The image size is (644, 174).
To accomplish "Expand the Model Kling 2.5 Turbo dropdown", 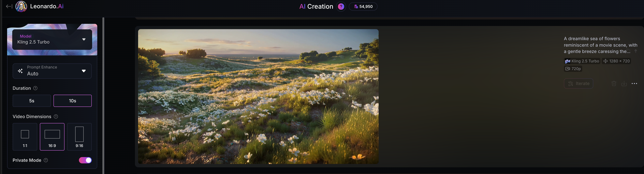I will point(52,39).
